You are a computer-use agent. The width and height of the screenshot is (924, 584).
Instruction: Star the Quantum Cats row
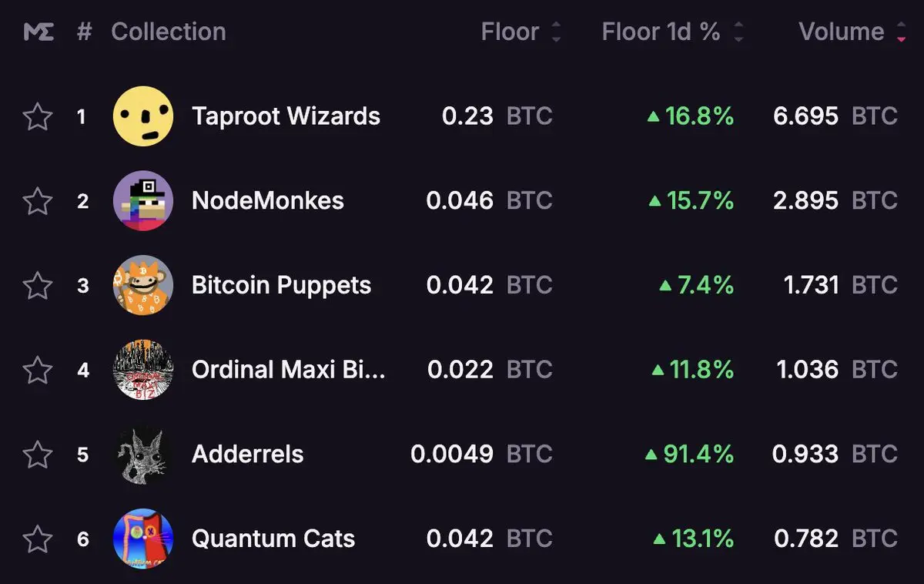click(38, 539)
